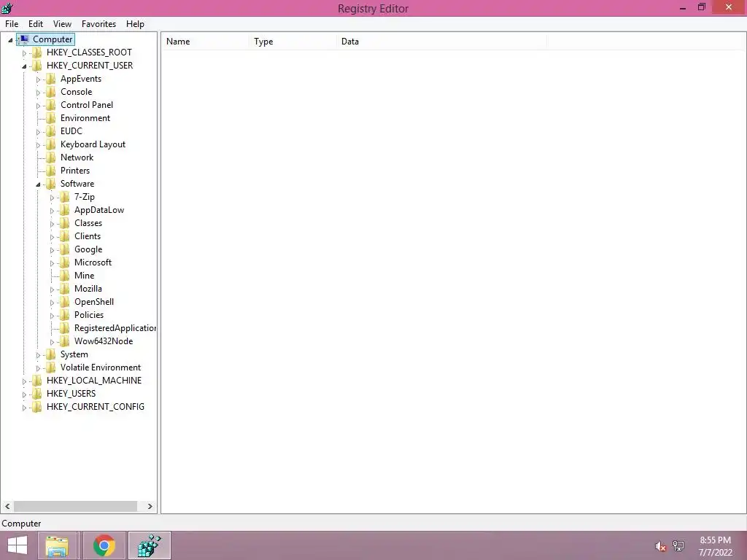The width and height of the screenshot is (747, 560).
Task: Click the tree scrollbar left arrow
Action: (7, 506)
